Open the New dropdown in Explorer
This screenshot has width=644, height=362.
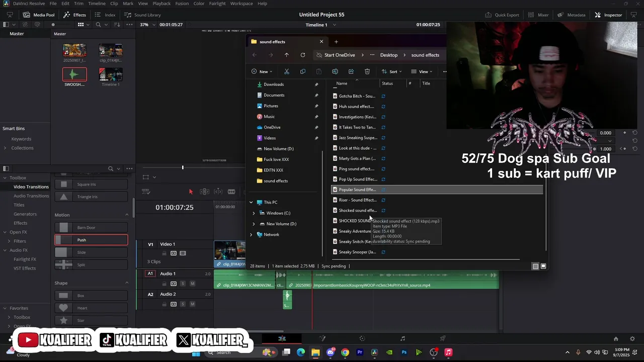point(262,71)
